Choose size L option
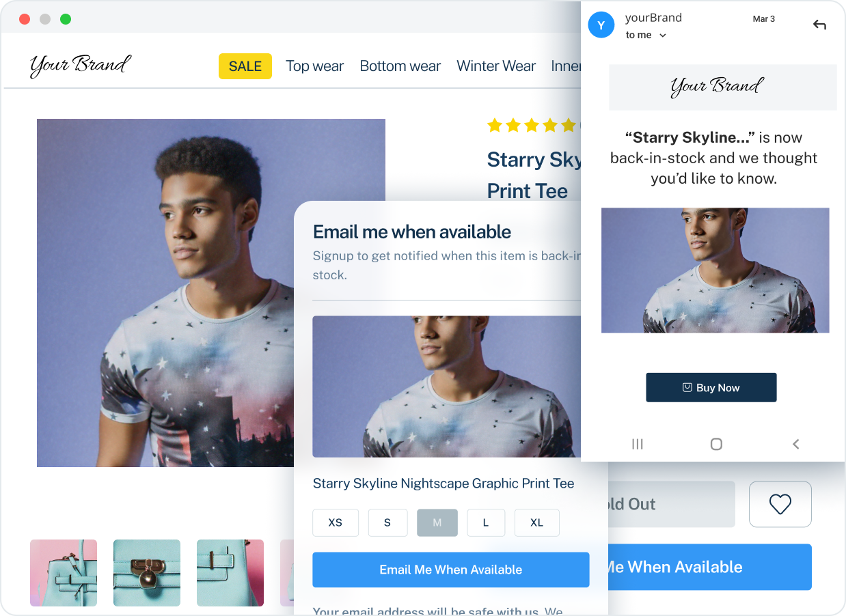 click(x=486, y=522)
